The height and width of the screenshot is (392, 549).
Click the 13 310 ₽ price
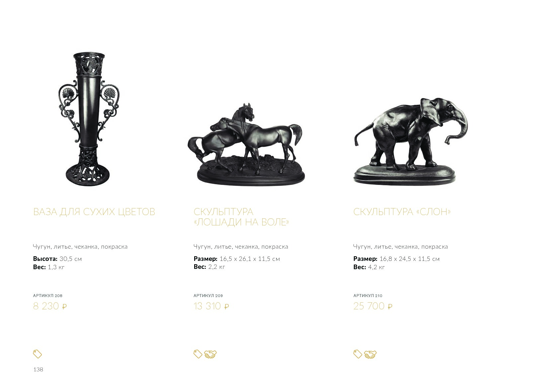pos(211,306)
